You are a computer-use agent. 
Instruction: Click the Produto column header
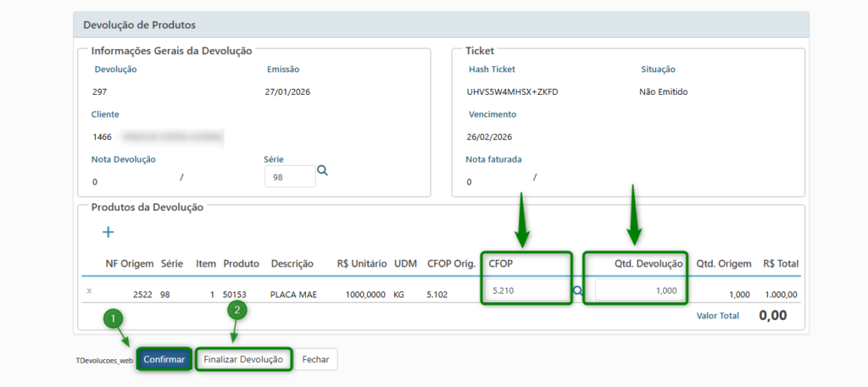point(241,263)
